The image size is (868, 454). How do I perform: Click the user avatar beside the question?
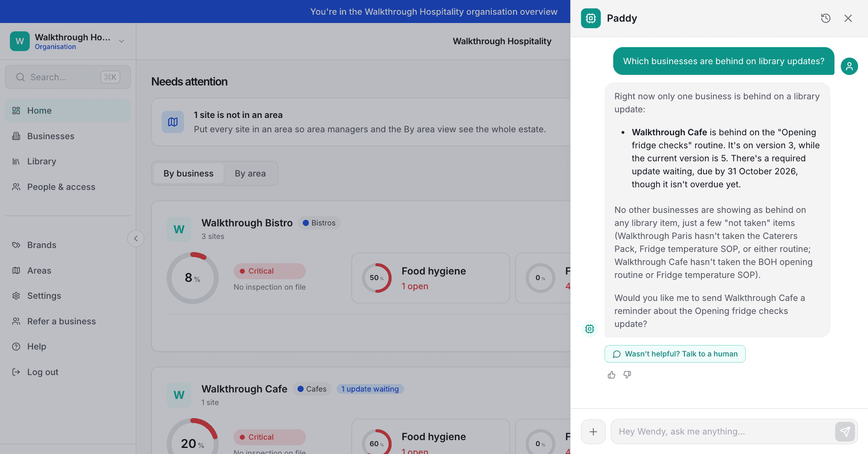849,66
